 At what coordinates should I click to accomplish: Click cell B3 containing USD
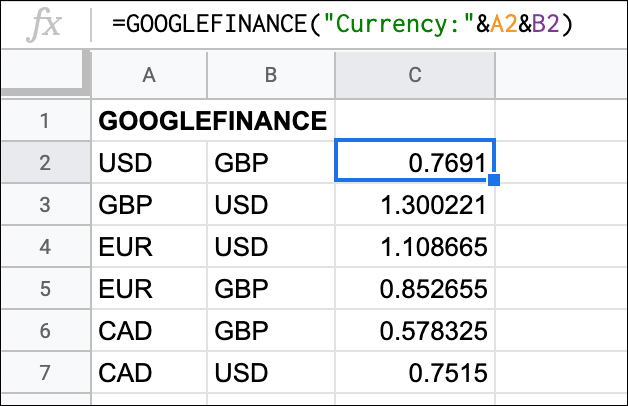point(271,204)
